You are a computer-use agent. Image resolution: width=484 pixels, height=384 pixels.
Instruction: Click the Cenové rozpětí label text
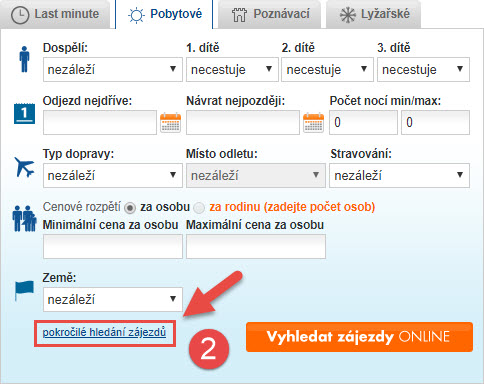pos(82,207)
